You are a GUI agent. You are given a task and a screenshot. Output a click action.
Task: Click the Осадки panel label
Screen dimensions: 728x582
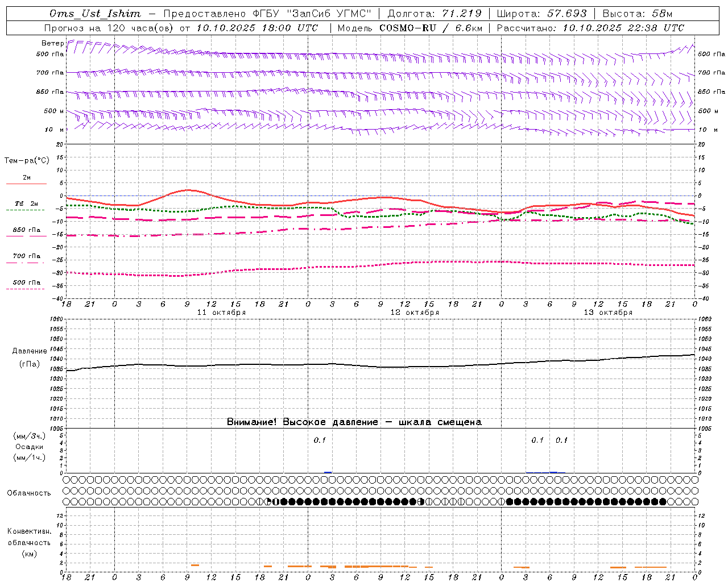(x=30, y=447)
